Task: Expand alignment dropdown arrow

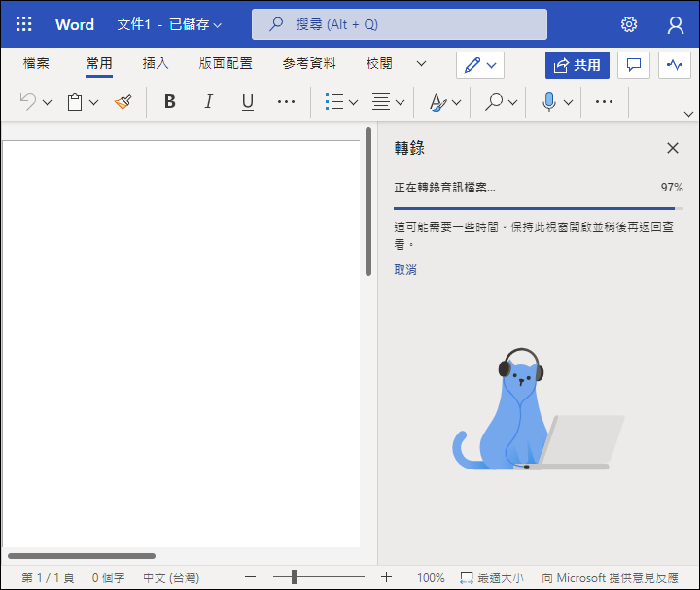Action: pos(400,103)
